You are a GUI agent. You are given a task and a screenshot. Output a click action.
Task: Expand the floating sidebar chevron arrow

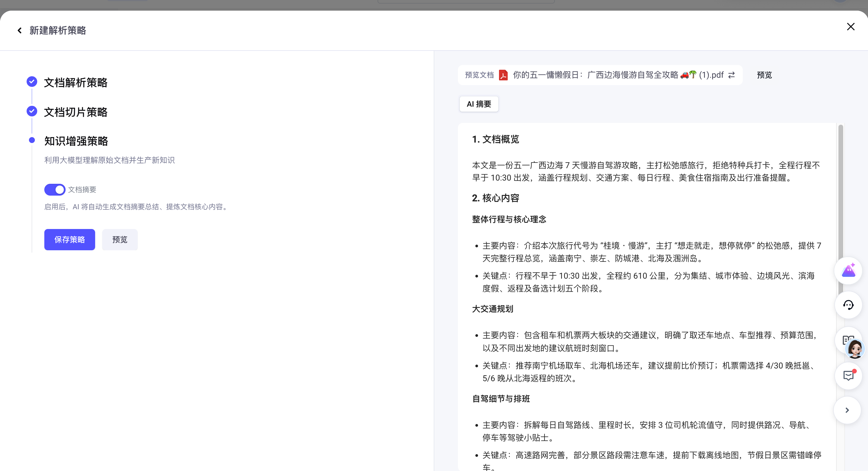(x=847, y=410)
